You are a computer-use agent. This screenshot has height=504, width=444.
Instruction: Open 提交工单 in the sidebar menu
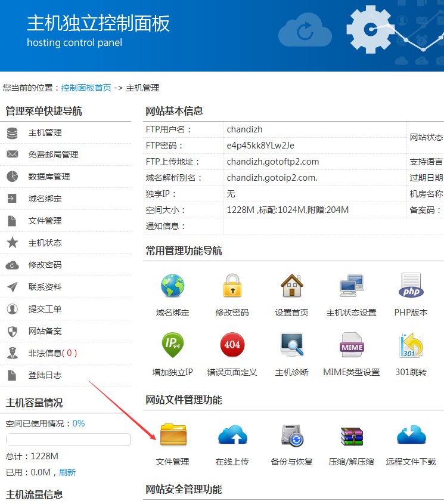pos(45,309)
